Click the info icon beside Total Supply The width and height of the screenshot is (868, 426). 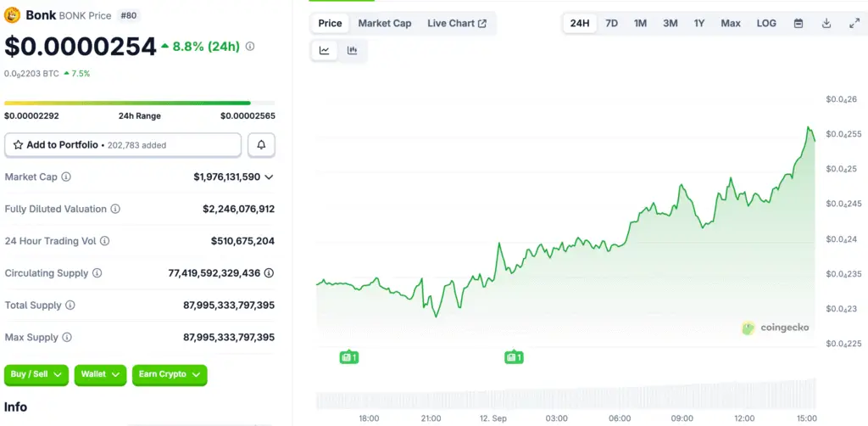pos(70,305)
